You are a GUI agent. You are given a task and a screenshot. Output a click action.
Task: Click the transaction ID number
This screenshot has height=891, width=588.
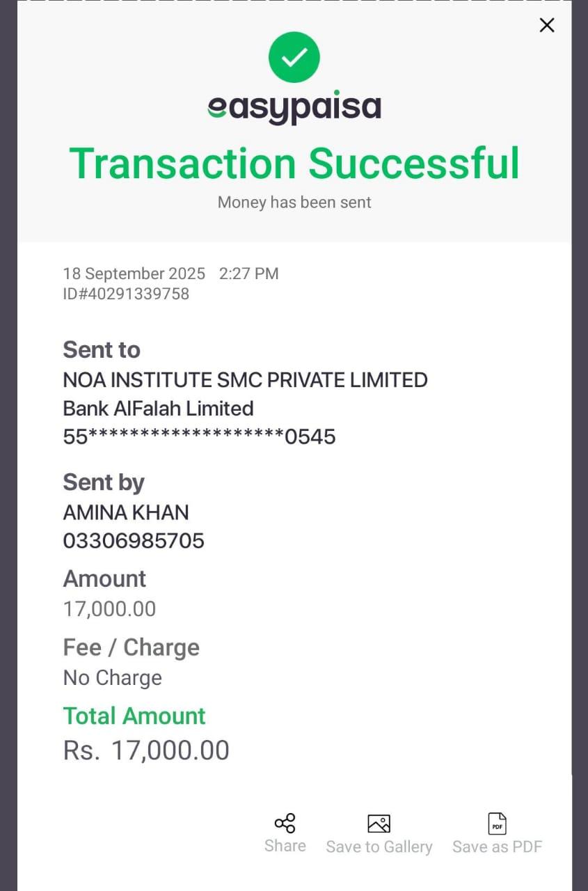click(x=126, y=294)
